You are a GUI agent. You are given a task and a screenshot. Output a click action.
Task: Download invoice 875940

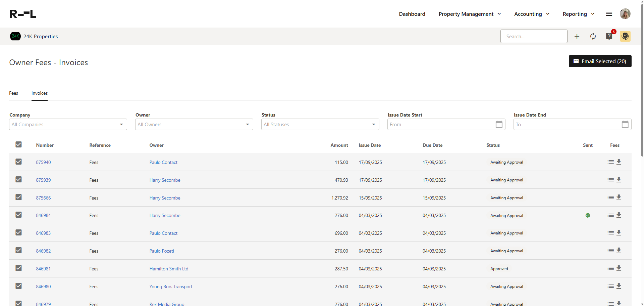(x=619, y=162)
